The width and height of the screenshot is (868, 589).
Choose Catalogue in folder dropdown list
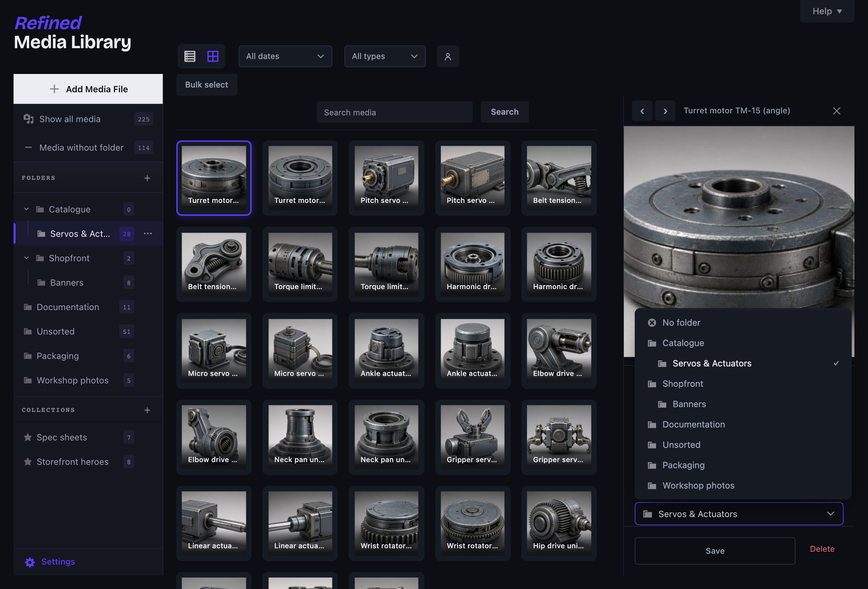point(743,343)
